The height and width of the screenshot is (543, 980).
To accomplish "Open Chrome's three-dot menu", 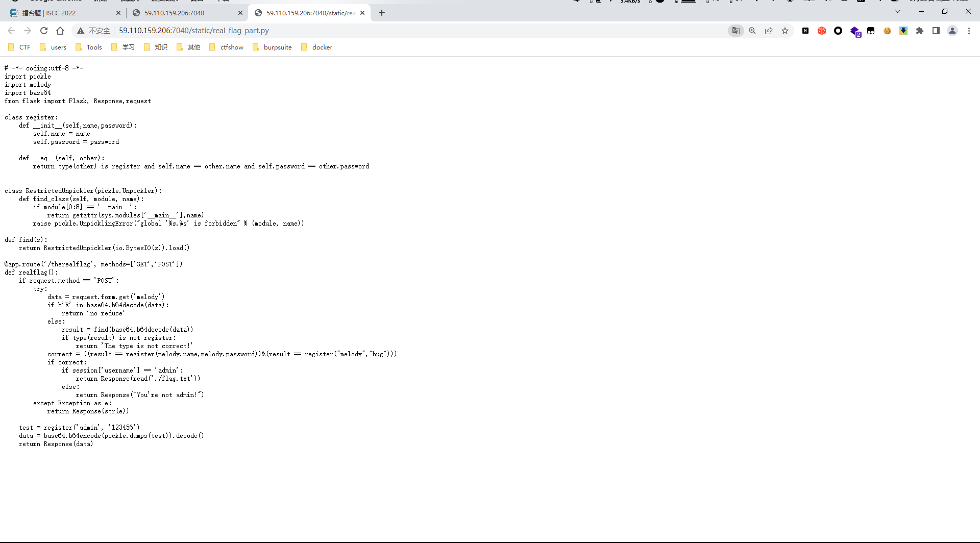I will click(x=969, y=31).
